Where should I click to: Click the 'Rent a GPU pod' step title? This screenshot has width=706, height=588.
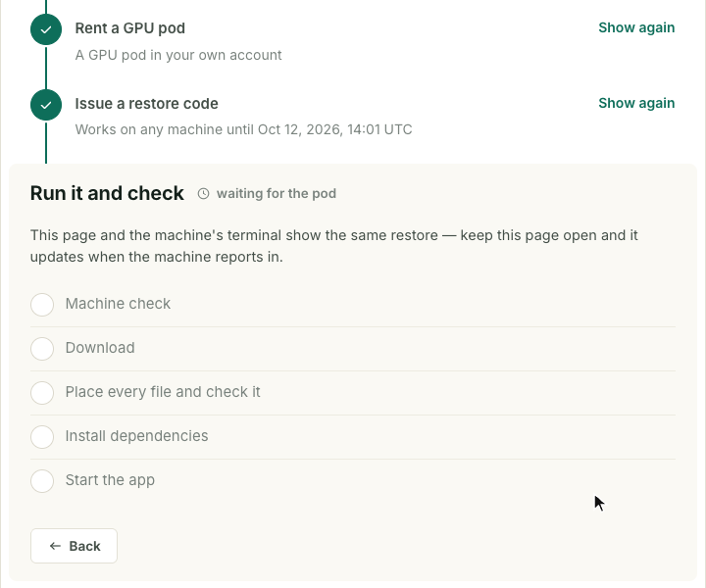pos(130,28)
